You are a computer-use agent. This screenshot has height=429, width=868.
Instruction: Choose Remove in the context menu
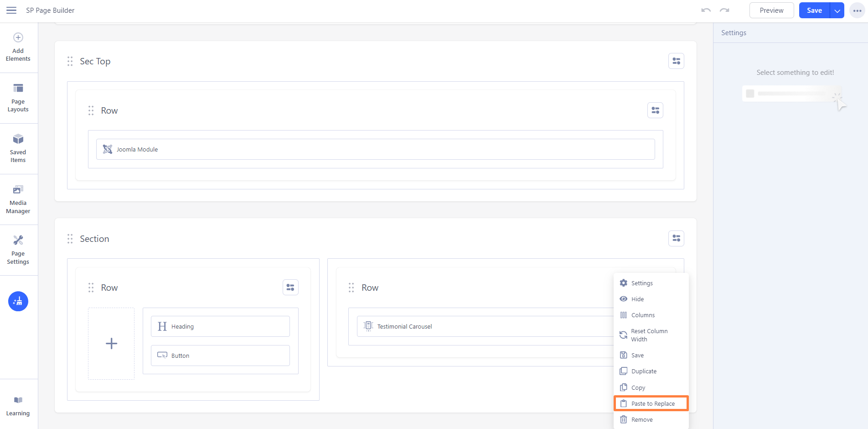[651, 419]
